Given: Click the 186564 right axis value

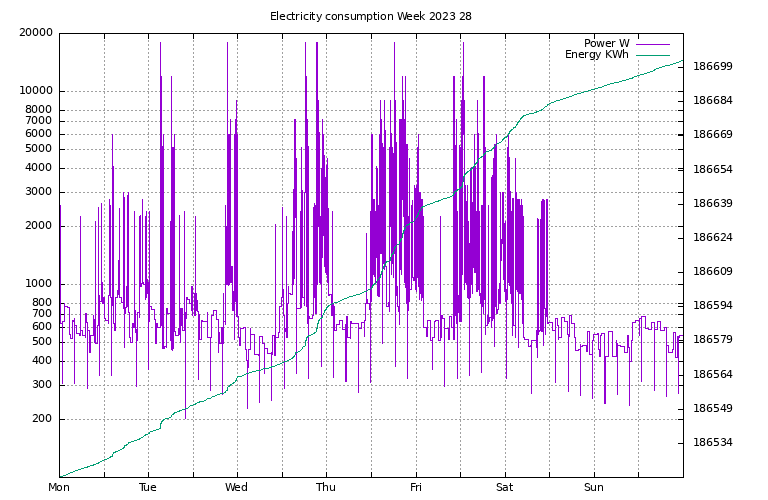Looking at the screenshot, I should [x=713, y=375].
